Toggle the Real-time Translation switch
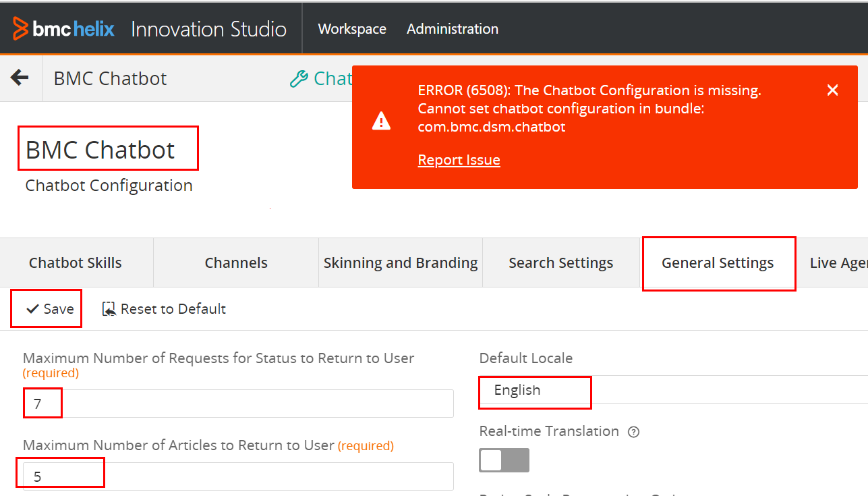Viewport: 868px width, 496px height. click(504, 460)
